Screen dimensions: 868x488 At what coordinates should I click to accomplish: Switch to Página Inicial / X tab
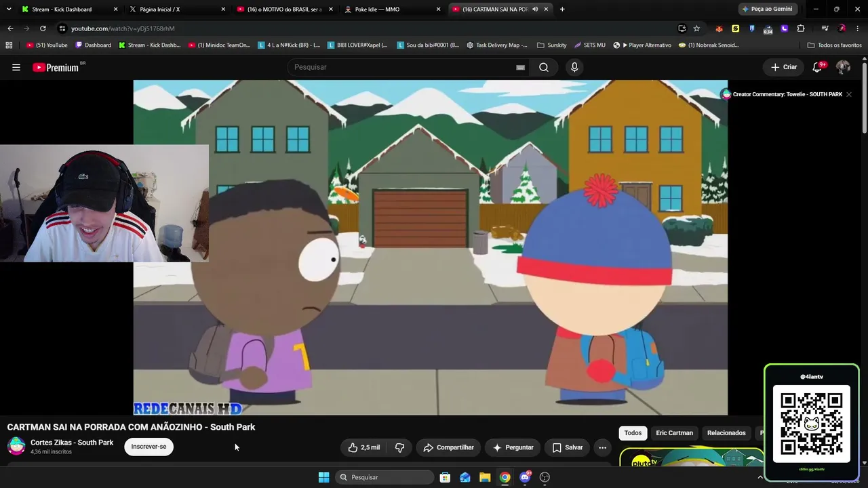(x=178, y=9)
